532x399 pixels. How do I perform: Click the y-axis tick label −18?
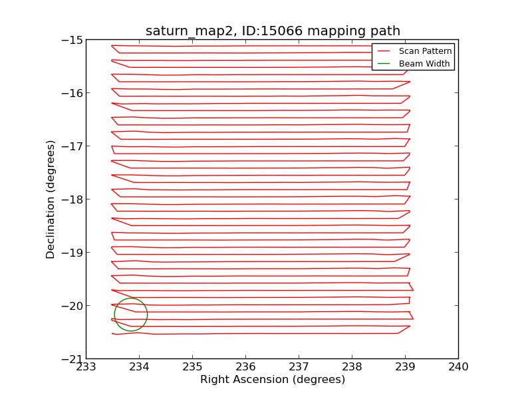(x=72, y=199)
